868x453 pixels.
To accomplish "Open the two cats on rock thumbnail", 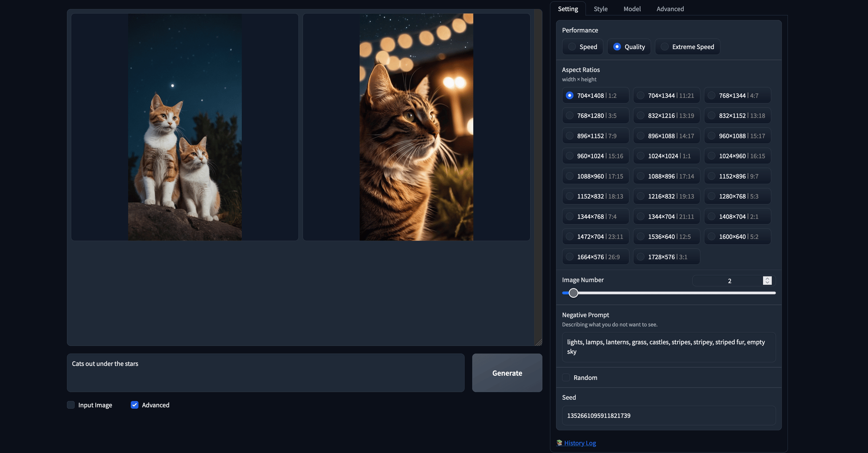I will point(185,127).
